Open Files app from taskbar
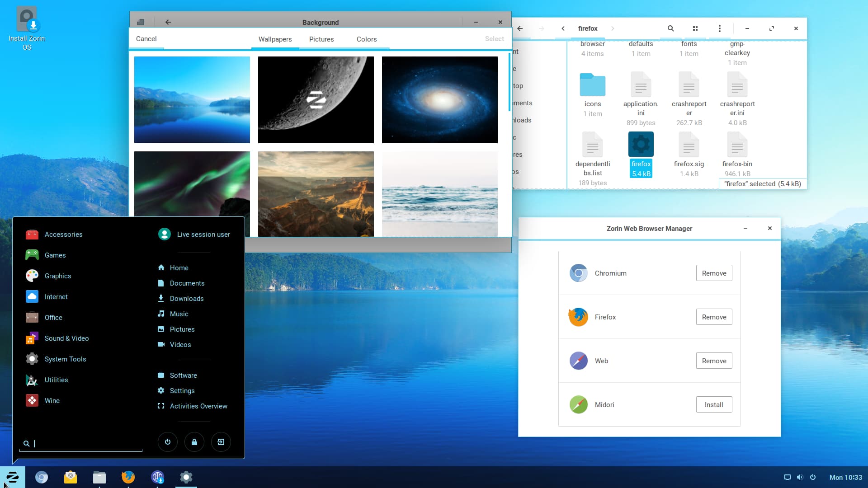Image resolution: width=868 pixels, height=488 pixels. pyautogui.click(x=99, y=477)
